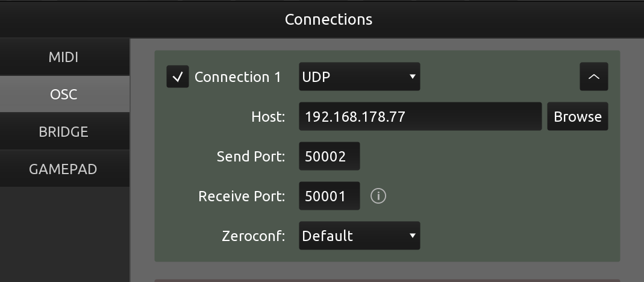Image resolution: width=644 pixels, height=282 pixels.
Task: Click the Zeroconf dropdown arrow
Action: [412, 236]
